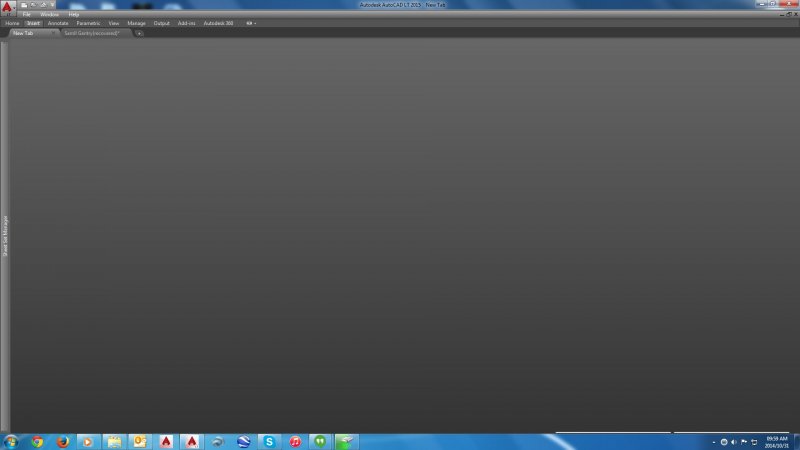Open the File menu

click(x=27, y=15)
